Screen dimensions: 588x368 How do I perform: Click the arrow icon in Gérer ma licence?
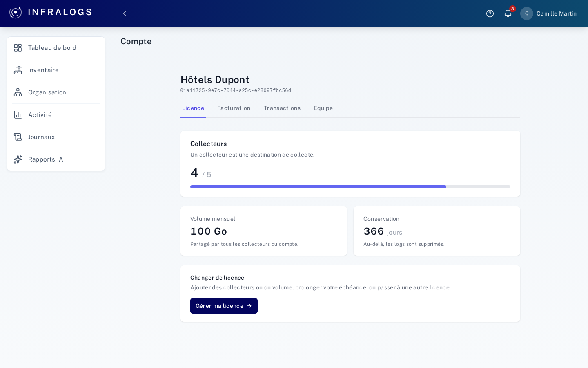pos(249,306)
